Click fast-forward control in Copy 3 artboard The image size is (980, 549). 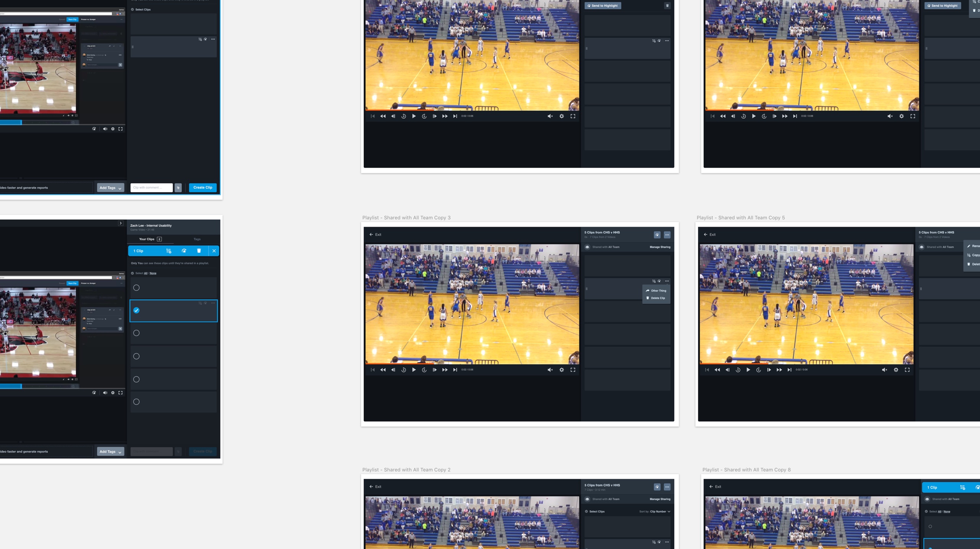(x=445, y=370)
